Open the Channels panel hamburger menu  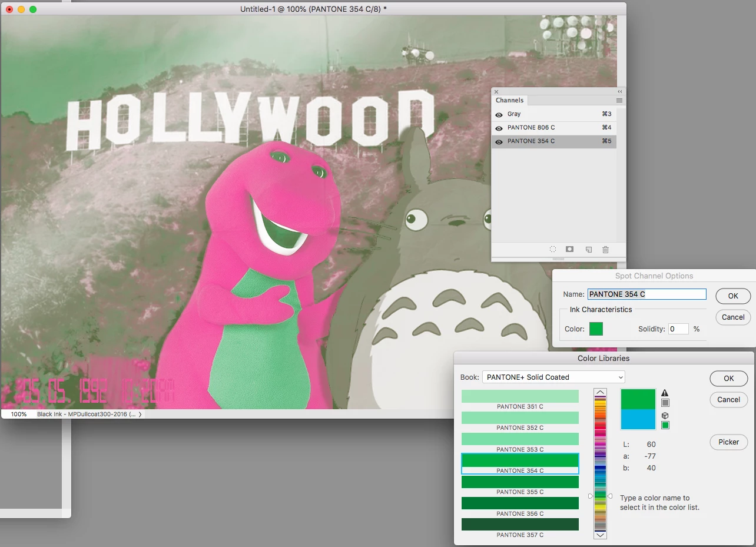click(x=619, y=101)
